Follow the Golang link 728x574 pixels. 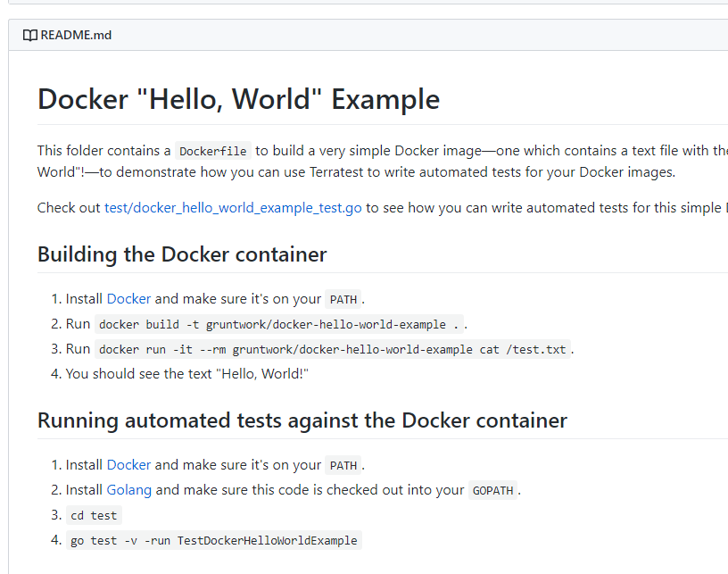click(128, 490)
